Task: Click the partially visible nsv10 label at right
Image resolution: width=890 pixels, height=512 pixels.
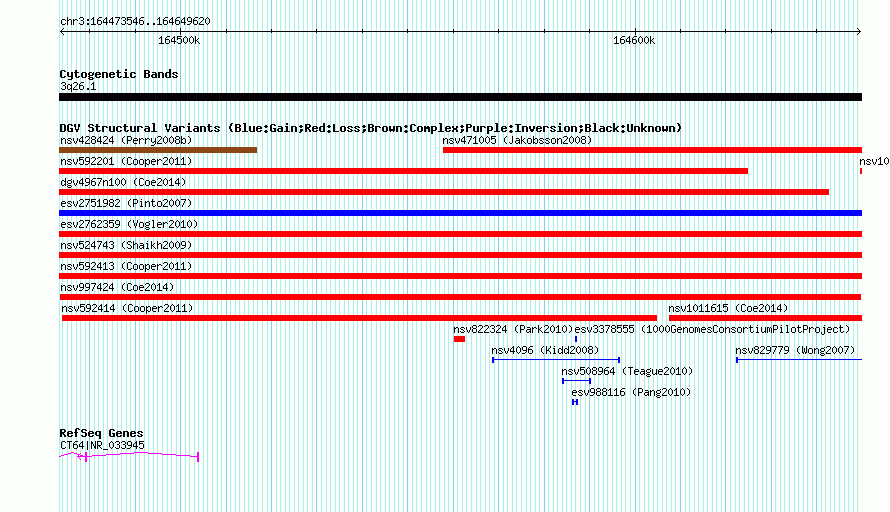Action: point(874,161)
